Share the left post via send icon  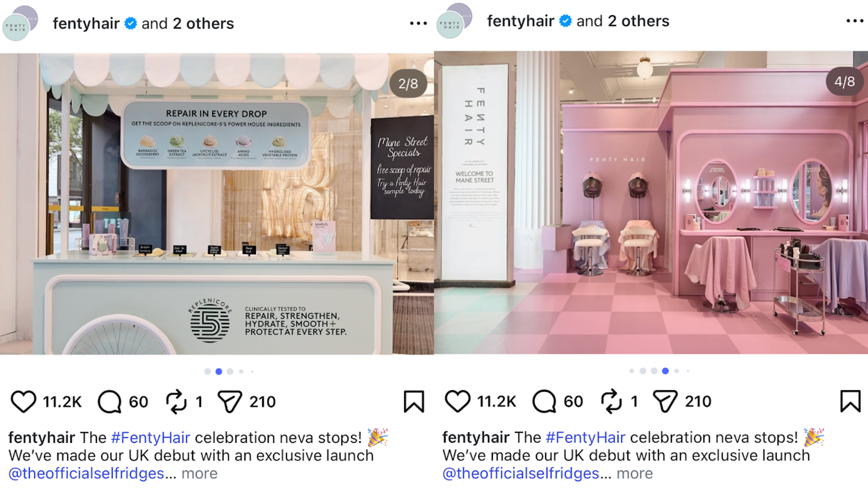[x=230, y=401]
